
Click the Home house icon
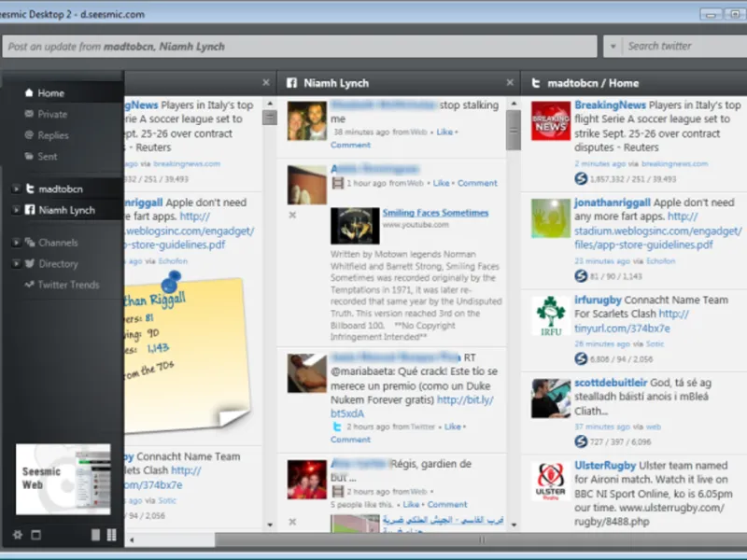29,92
